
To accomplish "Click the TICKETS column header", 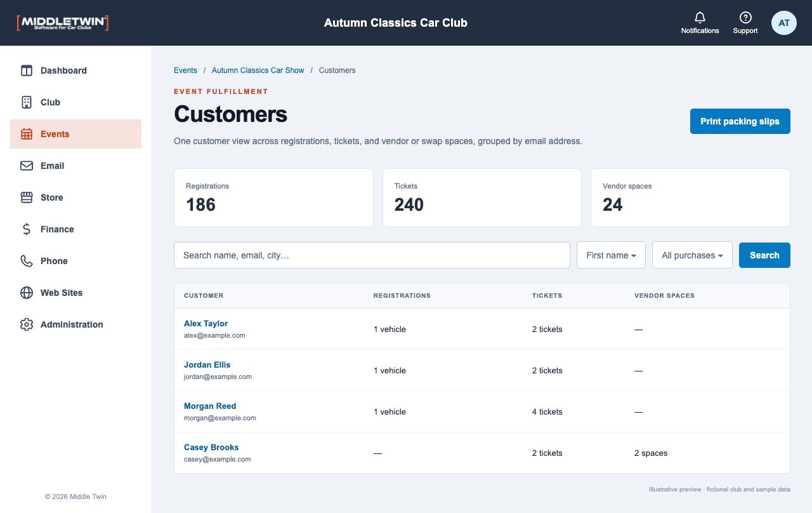I will pyautogui.click(x=547, y=296).
